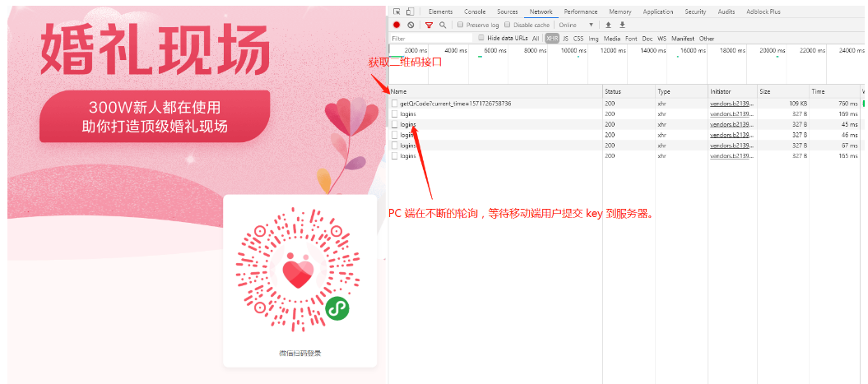
Task: Click the import HAR upload arrow
Action: click(608, 25)
